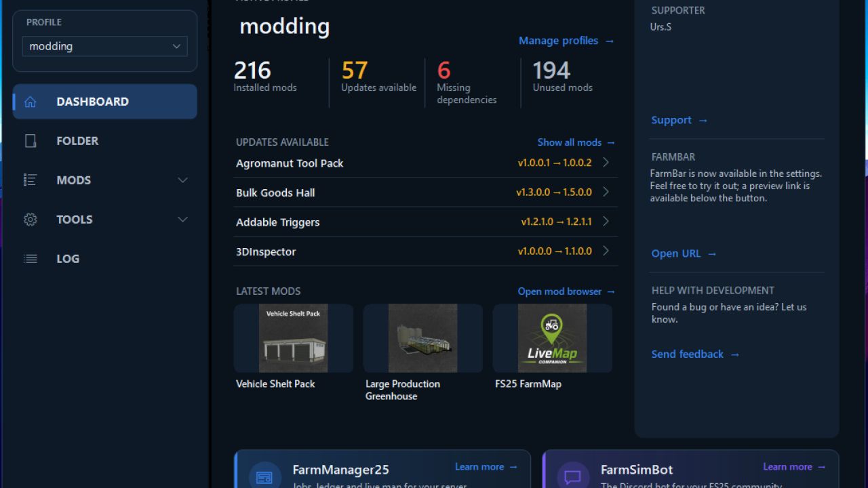Click the Support link

pyautogui.click(x=679, y=120)
